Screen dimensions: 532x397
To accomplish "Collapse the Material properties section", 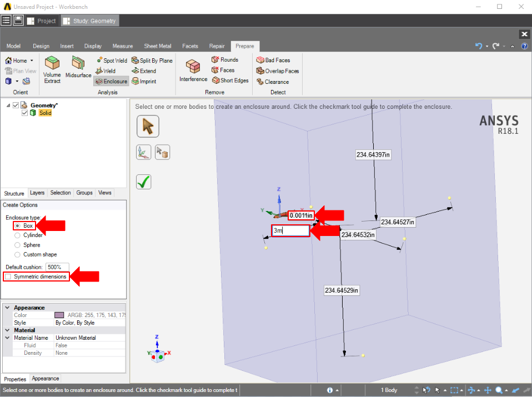I will [7, 330].
